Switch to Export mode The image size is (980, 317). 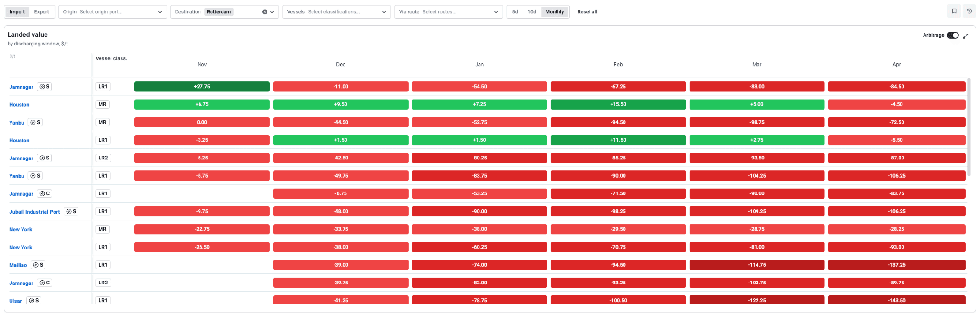[x=42, y=12]
